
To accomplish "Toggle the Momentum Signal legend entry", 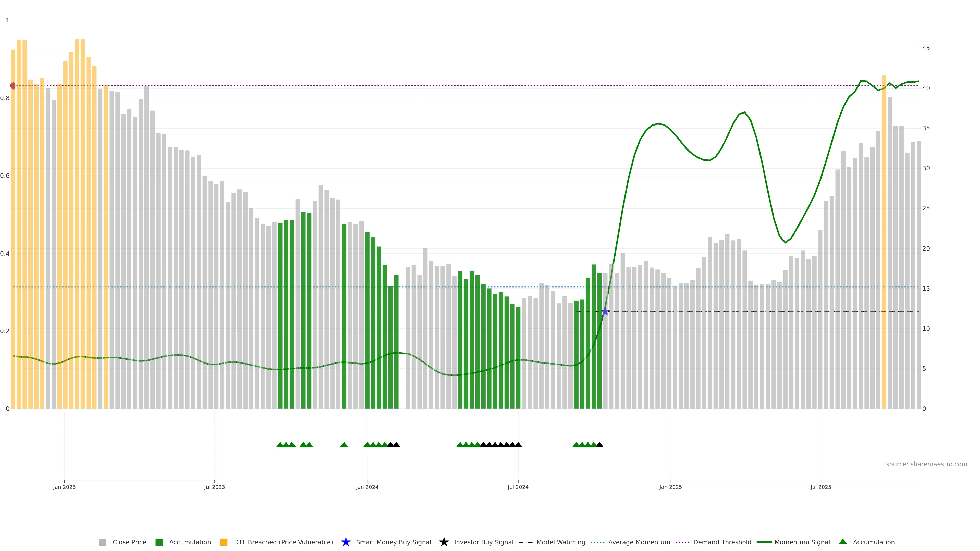I will tap(802, 542).
